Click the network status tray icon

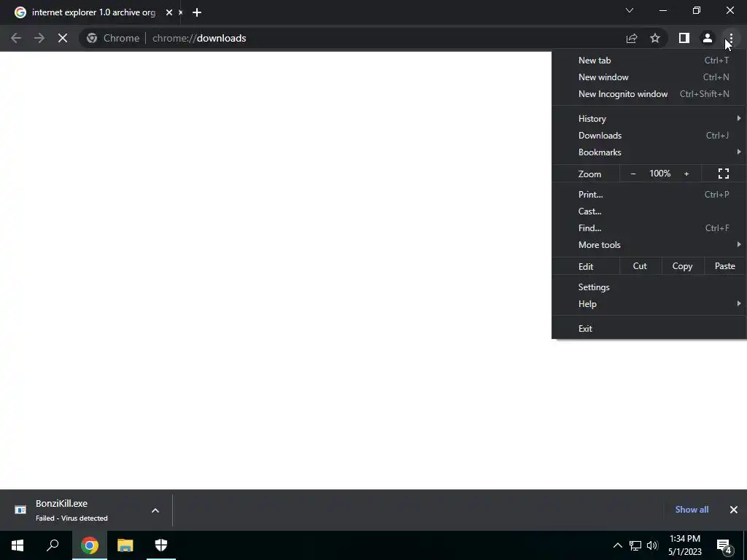[x=635, y=545]
